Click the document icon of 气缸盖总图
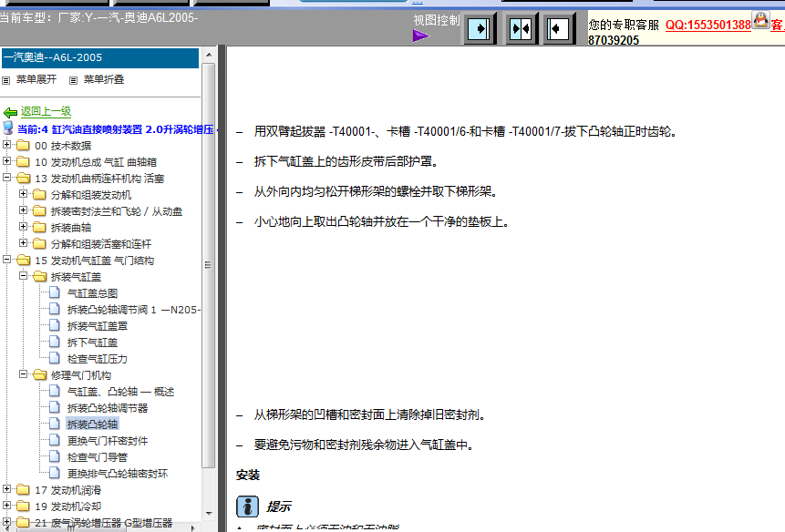785x532 pixels. click(55, 293)
